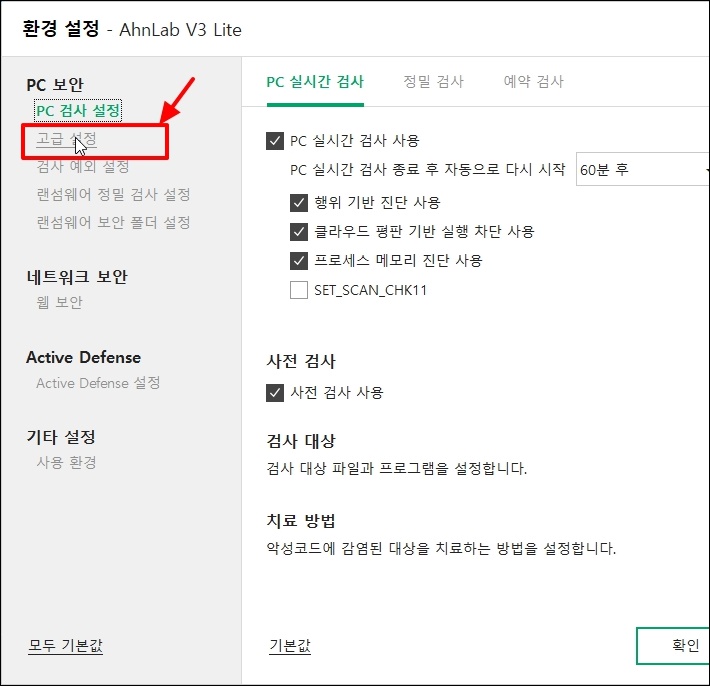This screenshot has width=710, height=686.
Task: Enable SET_SCAN_CHK11 checkbox
Action: click(x=299, y=290)
